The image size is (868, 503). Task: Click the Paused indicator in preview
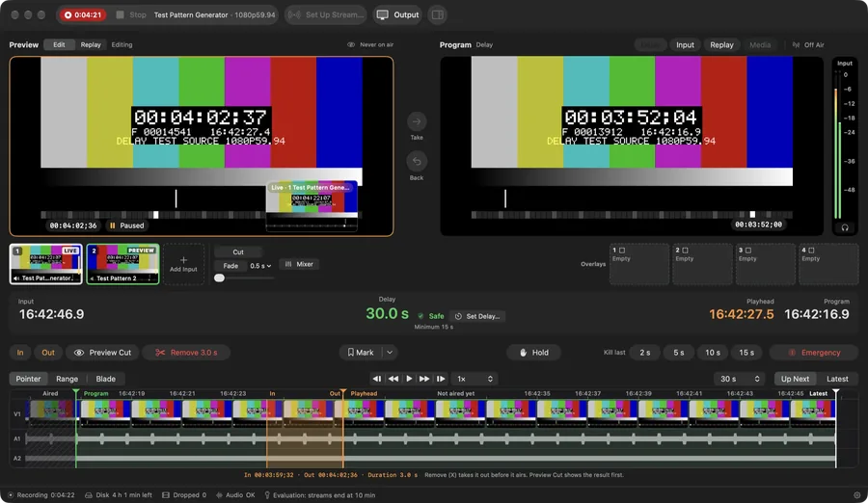[x=126, y=225]
